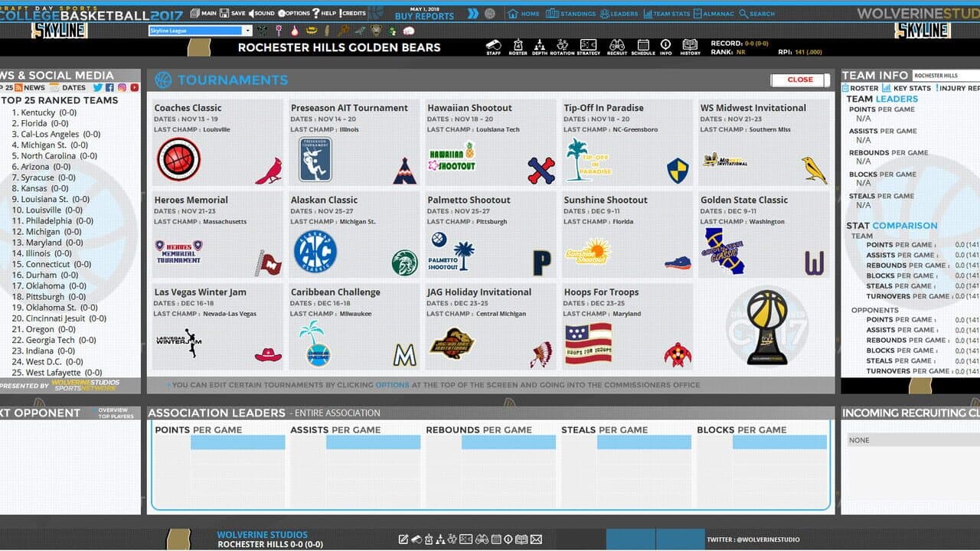Click the Hoops For Troops flag logo

coord(588,344)
